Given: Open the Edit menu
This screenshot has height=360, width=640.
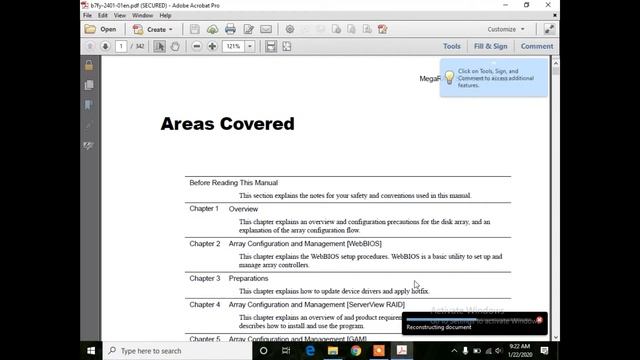Looking at the screenshot, I should 102,16.
